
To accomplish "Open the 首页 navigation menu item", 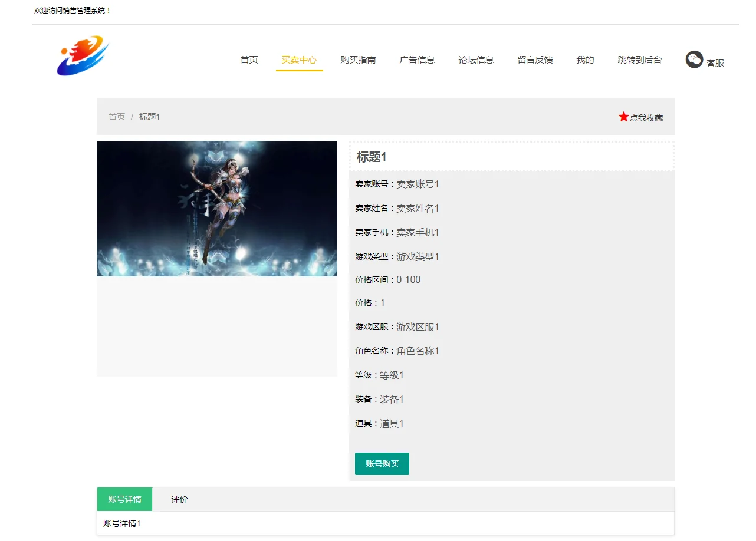I will point(249,60).
